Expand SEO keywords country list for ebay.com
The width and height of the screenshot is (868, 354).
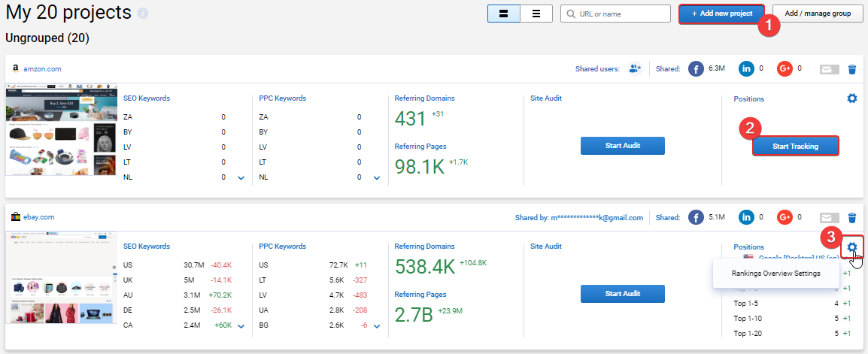[241, 326]
